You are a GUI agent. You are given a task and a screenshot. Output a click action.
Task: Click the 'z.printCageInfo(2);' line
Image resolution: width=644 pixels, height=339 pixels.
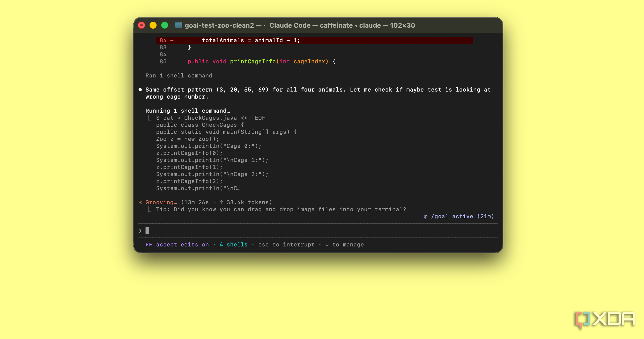click(x=189, y=181)
